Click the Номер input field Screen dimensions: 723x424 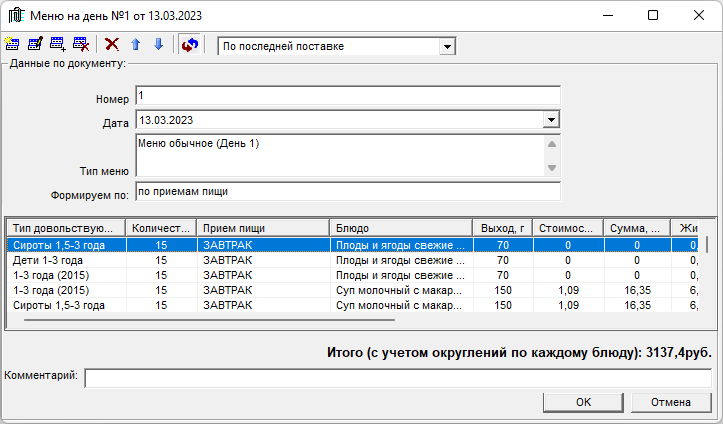347,96
